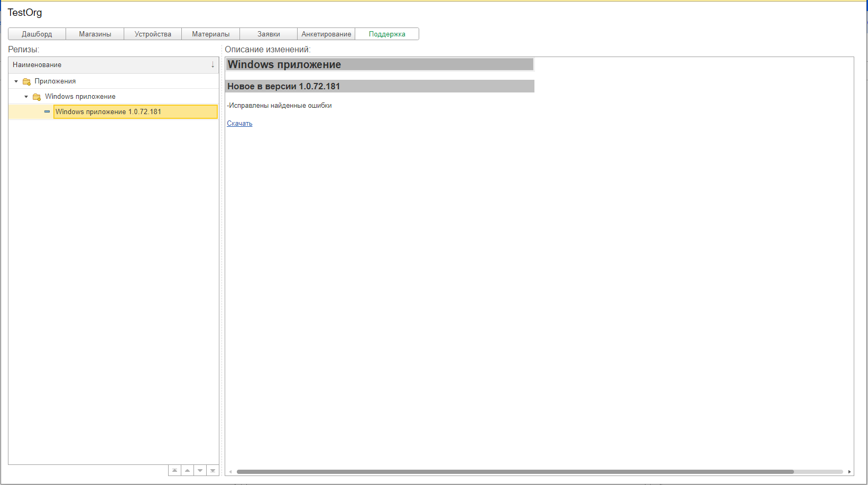The width and height of the screenshot is (868, 485).
Task: Select the Windows приложение folder row
Action: tap(113, 97)
